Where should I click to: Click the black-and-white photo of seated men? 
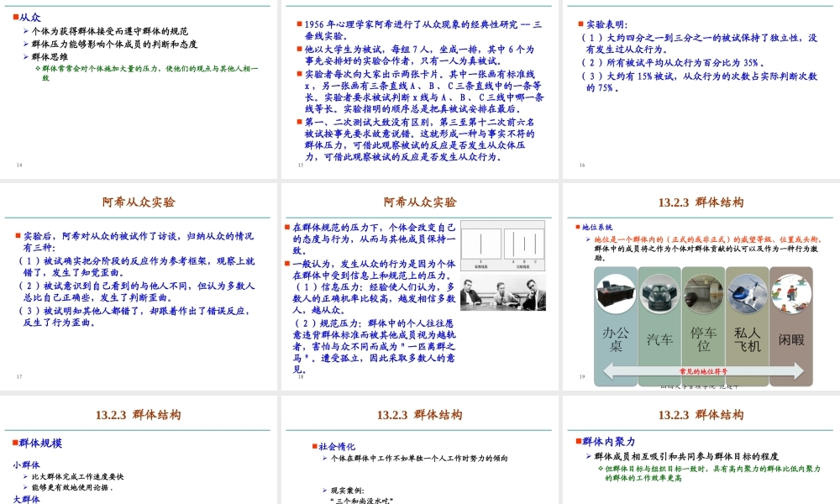point(503,293)
